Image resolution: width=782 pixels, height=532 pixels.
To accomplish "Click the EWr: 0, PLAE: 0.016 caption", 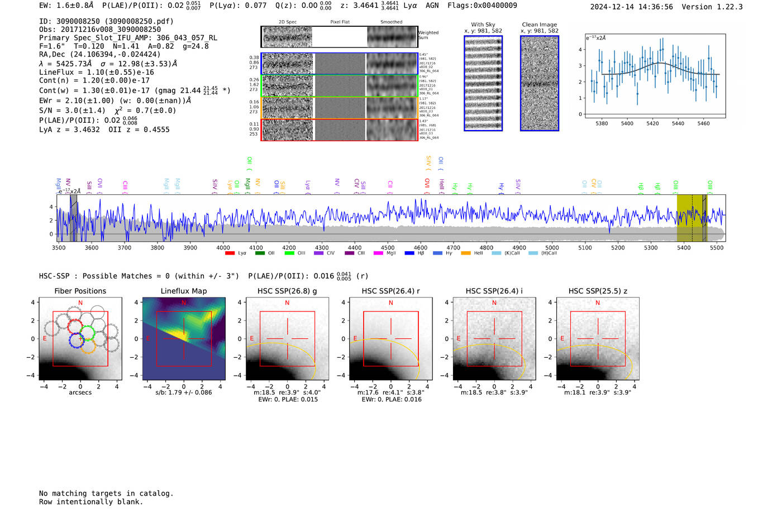I will pyautogui.click(x=392, y=400).
